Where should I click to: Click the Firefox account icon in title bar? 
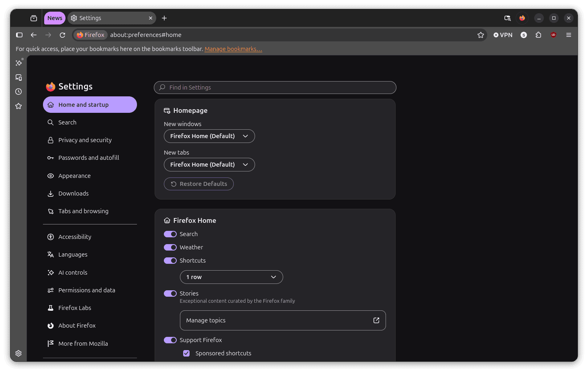[x=522, y=18]
